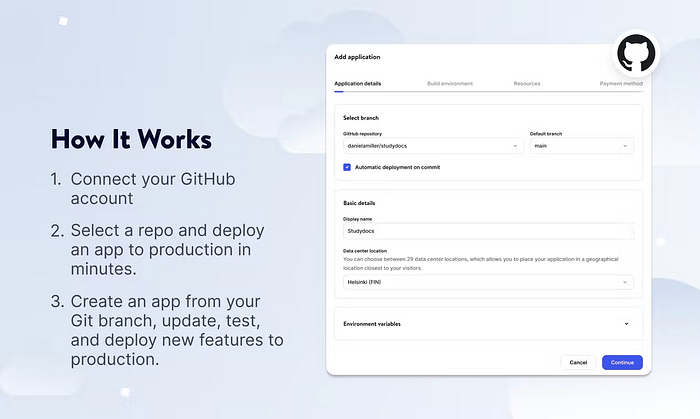The image size is (700, 419).
Task: Open the GitHub repository dropdown
Action: pos(433,146)
